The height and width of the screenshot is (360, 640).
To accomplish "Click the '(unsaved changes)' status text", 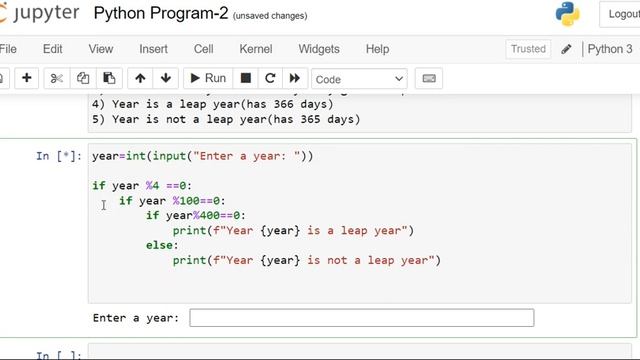I will [270, 16].
